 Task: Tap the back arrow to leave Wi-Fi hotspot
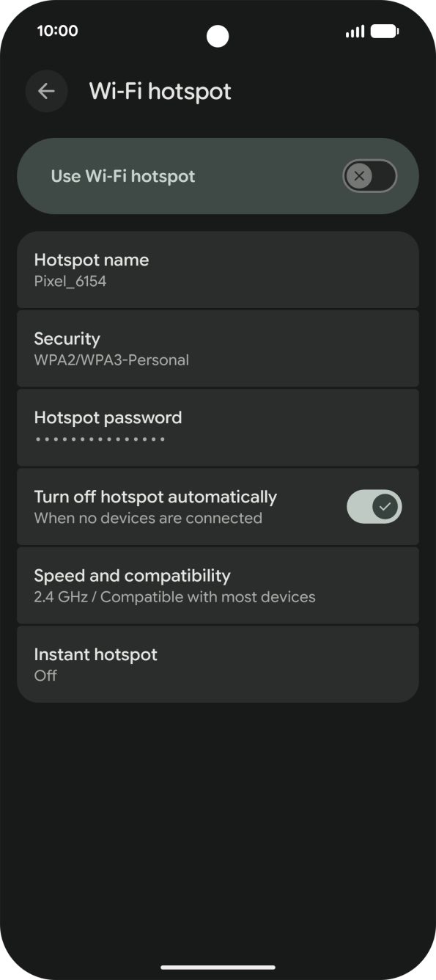point(46,91)
